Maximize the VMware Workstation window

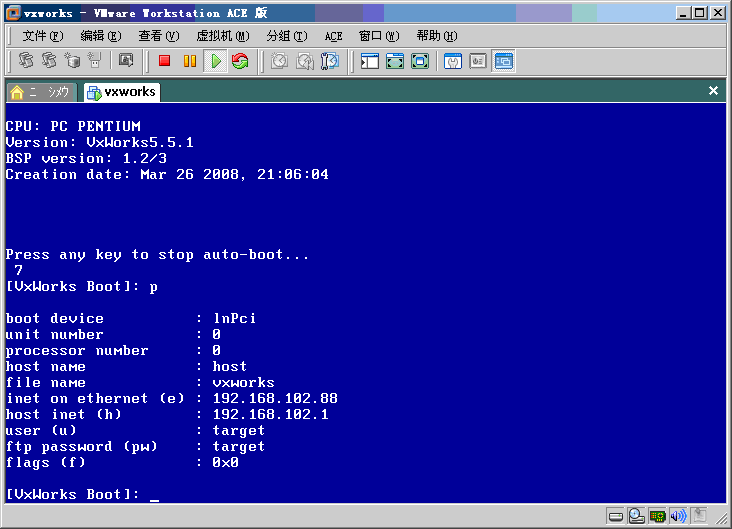(700, 13)
